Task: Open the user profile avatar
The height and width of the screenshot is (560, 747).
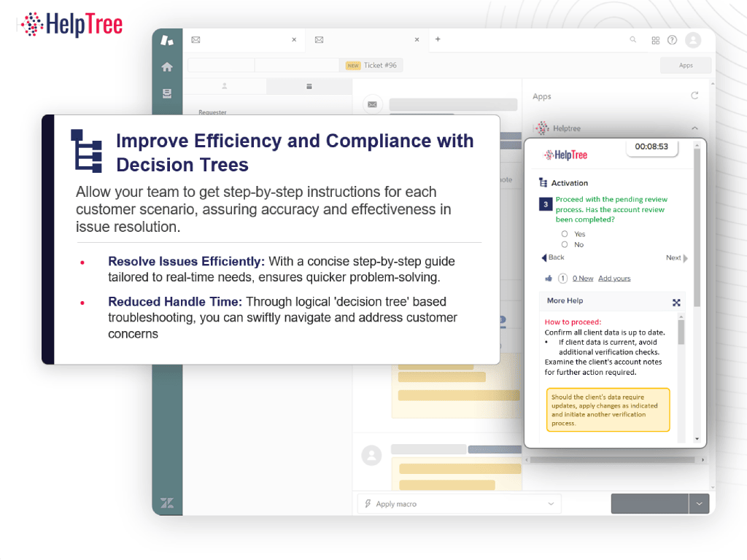Action: pos(692,40)
